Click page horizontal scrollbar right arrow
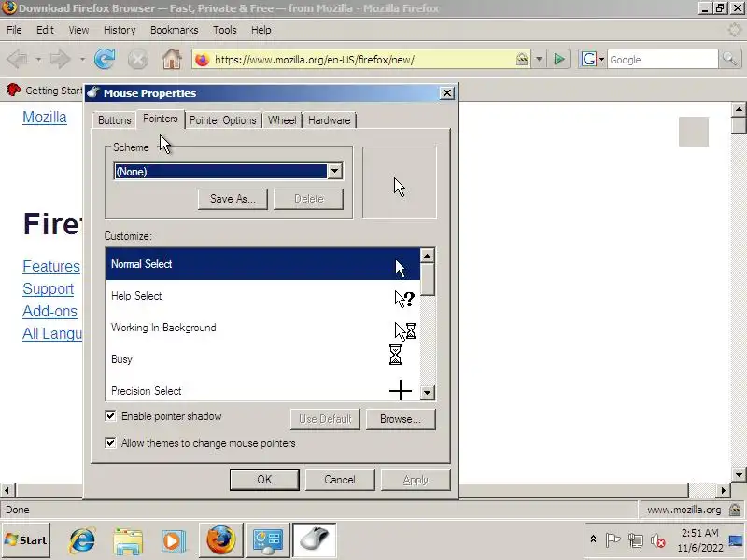This screenshot has width=747, height=560. coord(723,490)
